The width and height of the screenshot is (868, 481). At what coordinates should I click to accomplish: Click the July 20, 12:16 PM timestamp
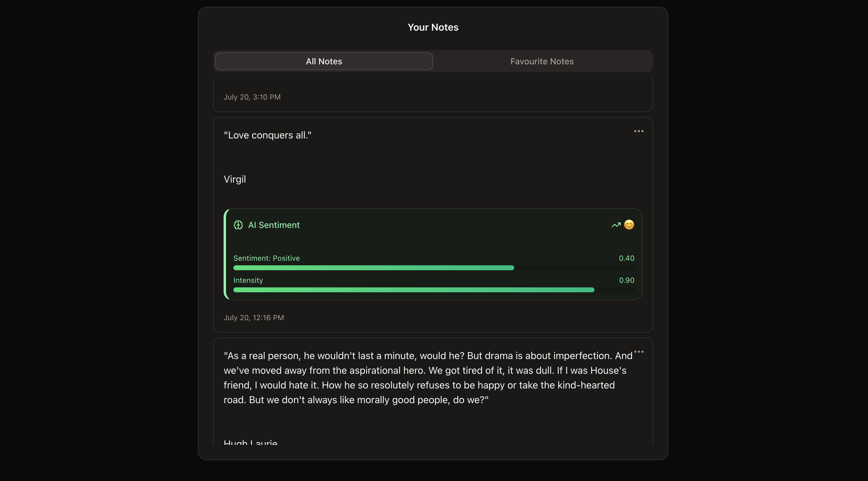point(254,317)
